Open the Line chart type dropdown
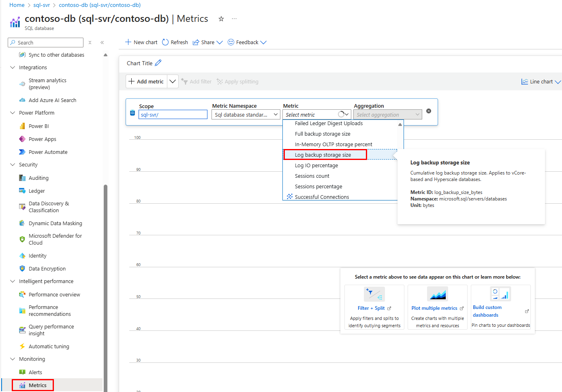This screenshot has width=562, height=392. pyautogui.click(x=541, y=81)
